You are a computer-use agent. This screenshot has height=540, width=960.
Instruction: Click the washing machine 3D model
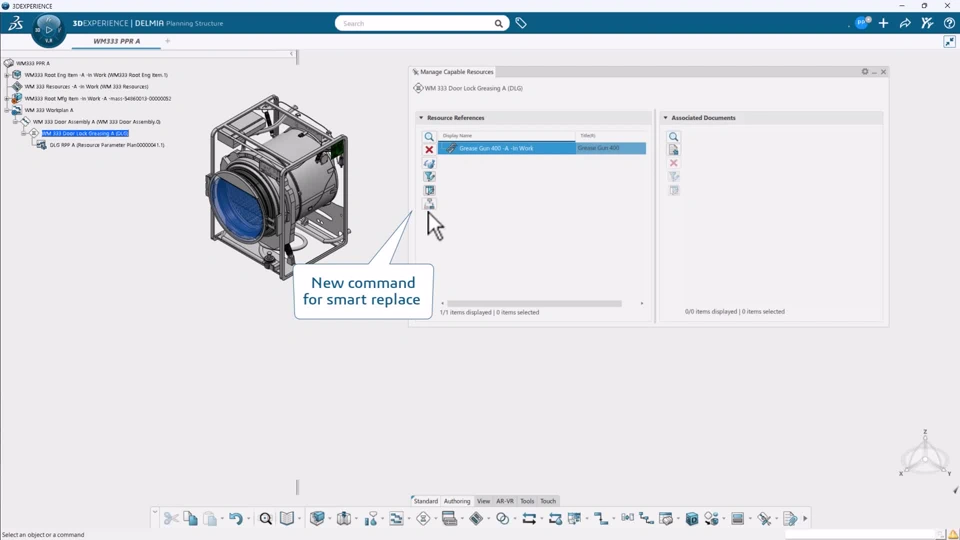tap(279, 187)
